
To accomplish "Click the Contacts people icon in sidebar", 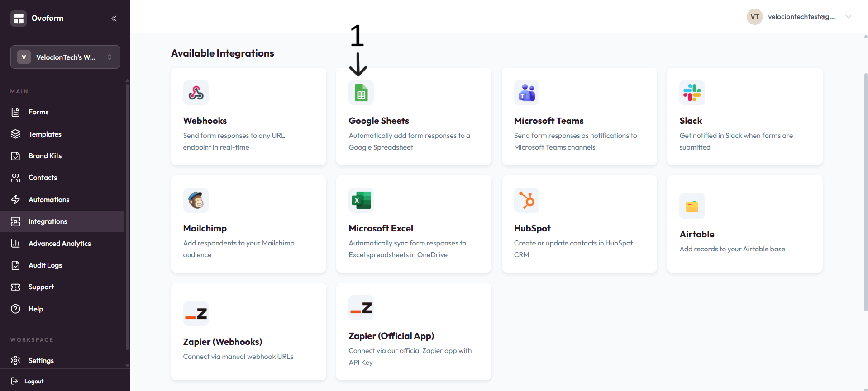I will 15,178.
